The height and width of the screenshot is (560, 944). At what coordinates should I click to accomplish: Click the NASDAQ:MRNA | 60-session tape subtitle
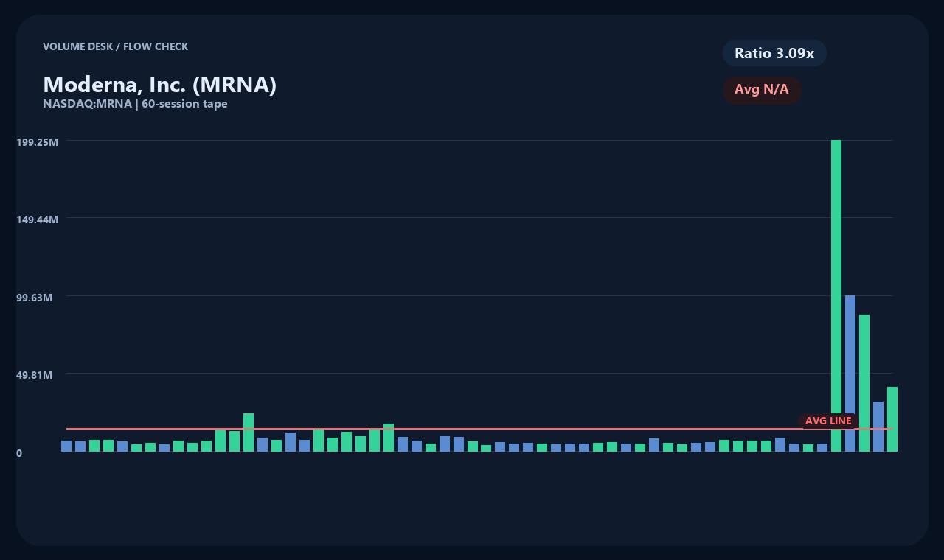point(135,104)
